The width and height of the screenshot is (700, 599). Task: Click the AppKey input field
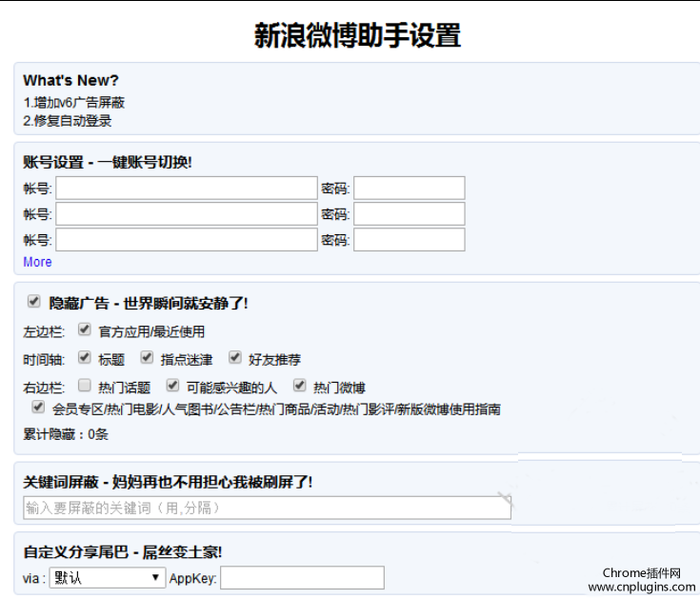tap(302, 578)
